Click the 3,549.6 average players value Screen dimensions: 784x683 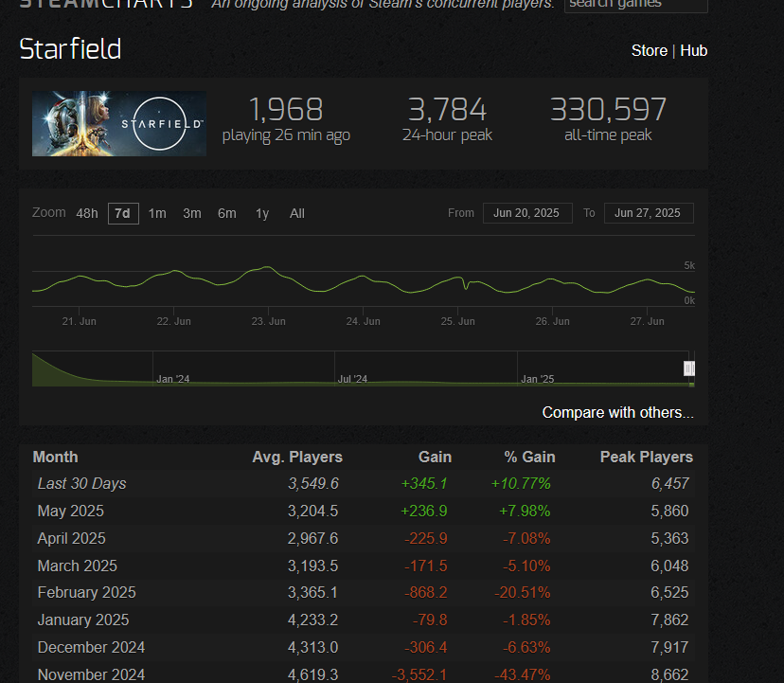pyautogui.click(x=313, y=483)
